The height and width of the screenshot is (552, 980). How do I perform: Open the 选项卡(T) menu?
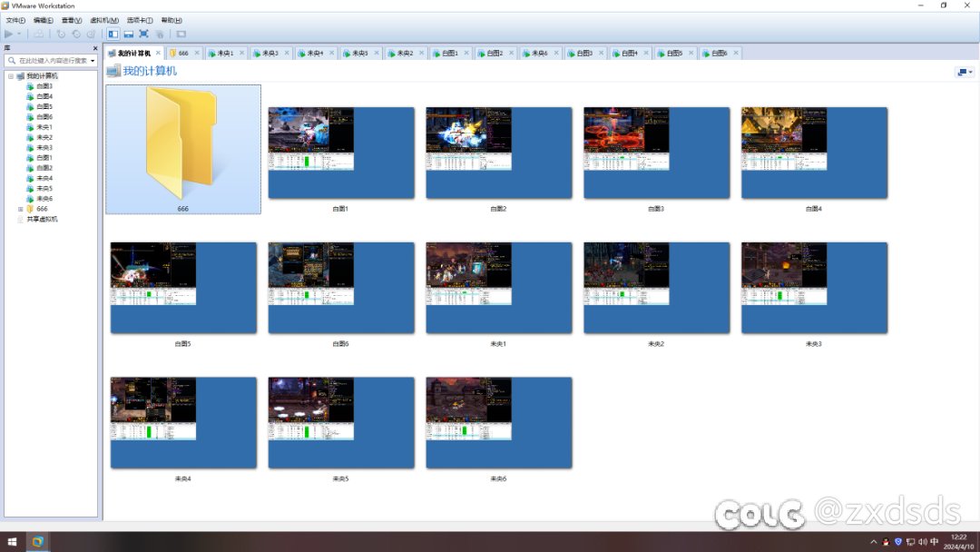pyautogui.click(x=140, y=20)
